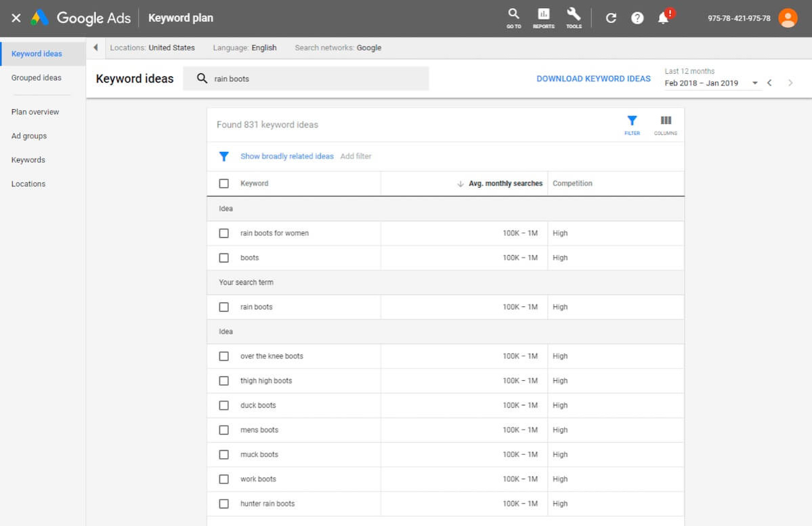The width and height of the screenshot is (812, 526).
Task: Check the duck boots checkbox
Action: coord(223,405)
